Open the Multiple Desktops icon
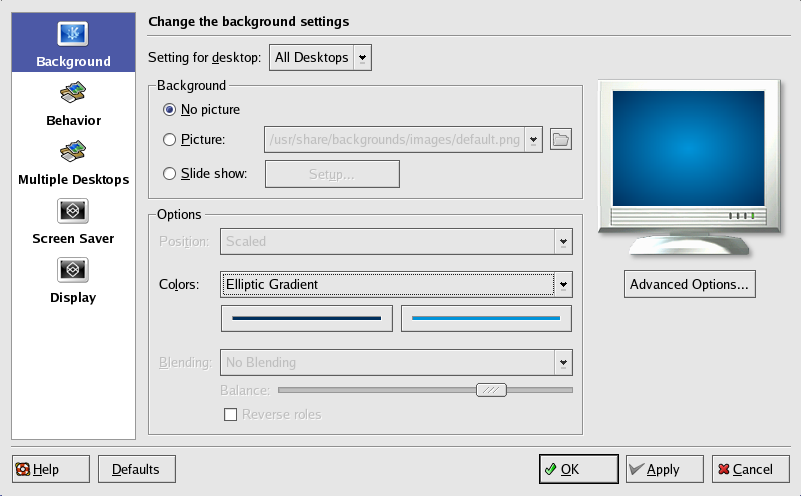The width and height of the screenshot is (801, 496). [x=73, y=153]
